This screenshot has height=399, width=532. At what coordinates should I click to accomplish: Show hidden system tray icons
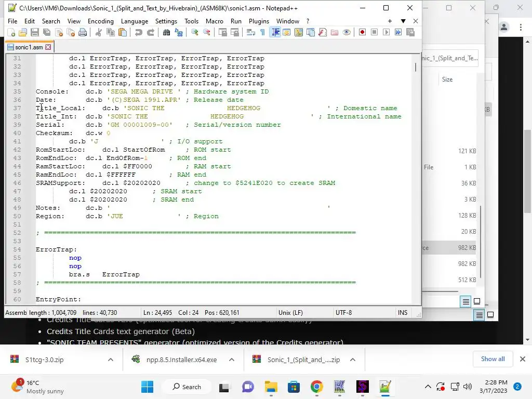pyautogui.click(x=428, y=387)
